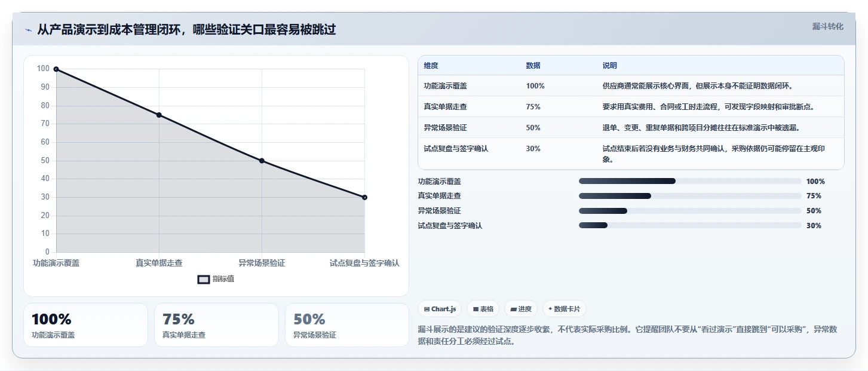Image resolution: width=868 pixels, height=371 pixels.
Task: Click the 75% value beside the progress bars
Action: pyautogui.click(x=814, y=196)
